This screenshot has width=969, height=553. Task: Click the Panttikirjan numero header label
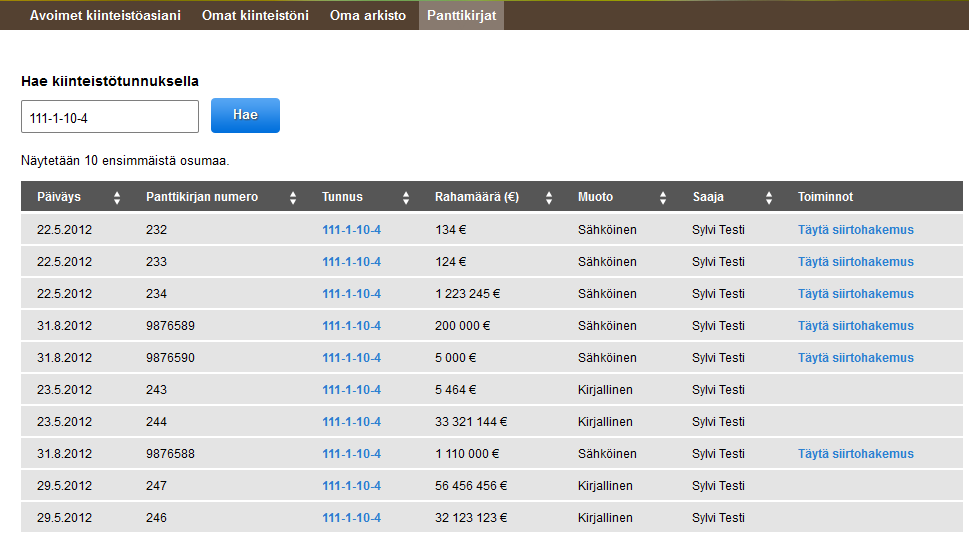coord(202,197)
